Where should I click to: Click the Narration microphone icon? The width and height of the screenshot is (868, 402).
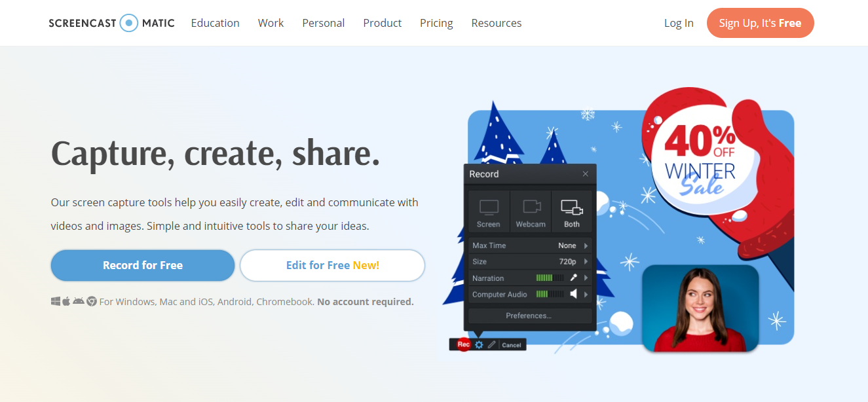click(573, 278)
